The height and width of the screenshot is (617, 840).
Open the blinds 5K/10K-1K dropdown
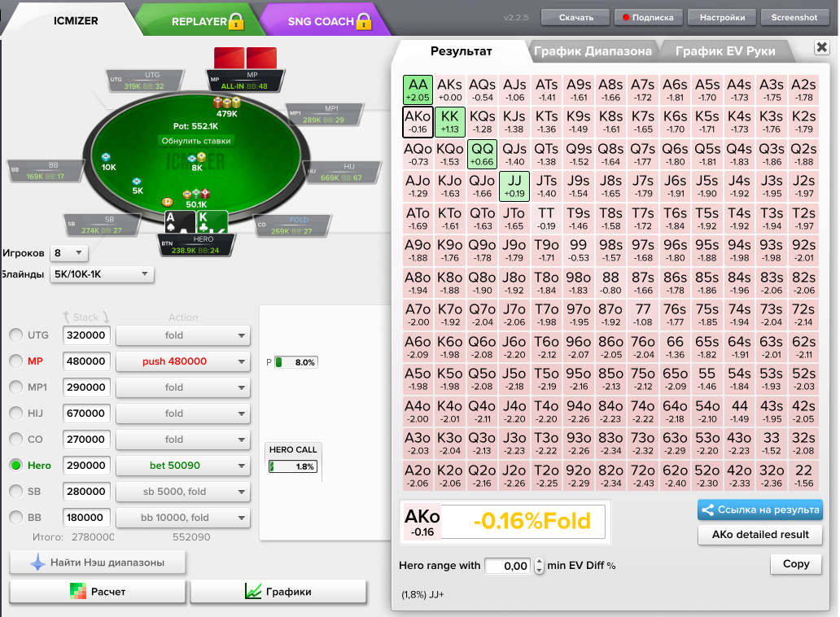pos(102,274)
